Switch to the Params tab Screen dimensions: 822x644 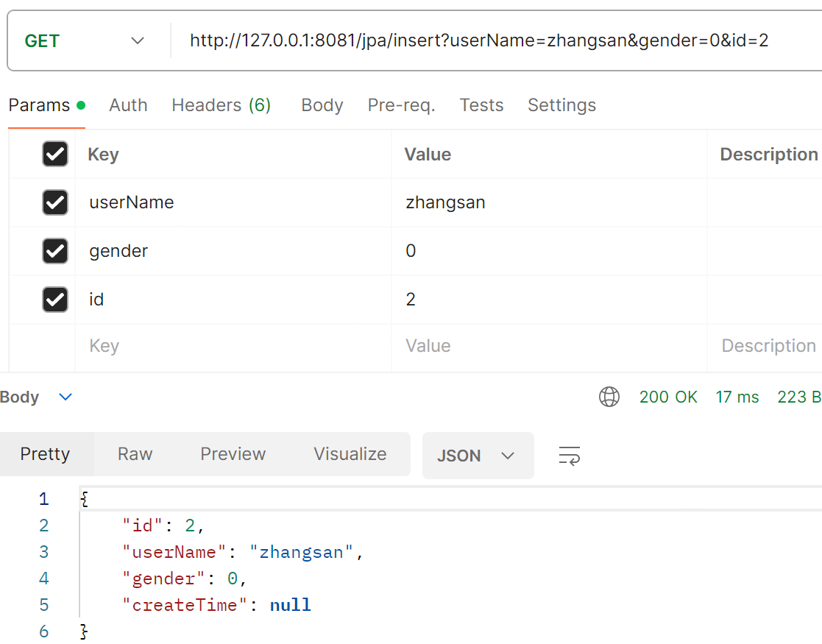pyautogui.click(x=46, y=105)
